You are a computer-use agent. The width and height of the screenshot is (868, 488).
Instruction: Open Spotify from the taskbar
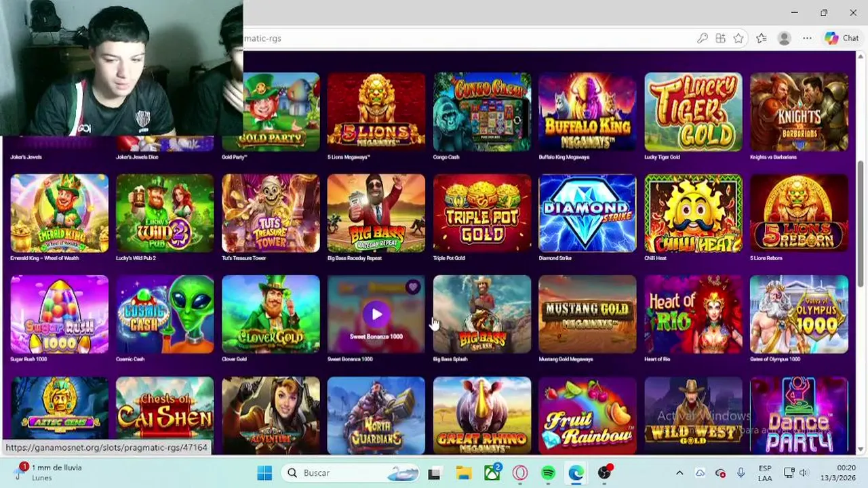point(548,473)
